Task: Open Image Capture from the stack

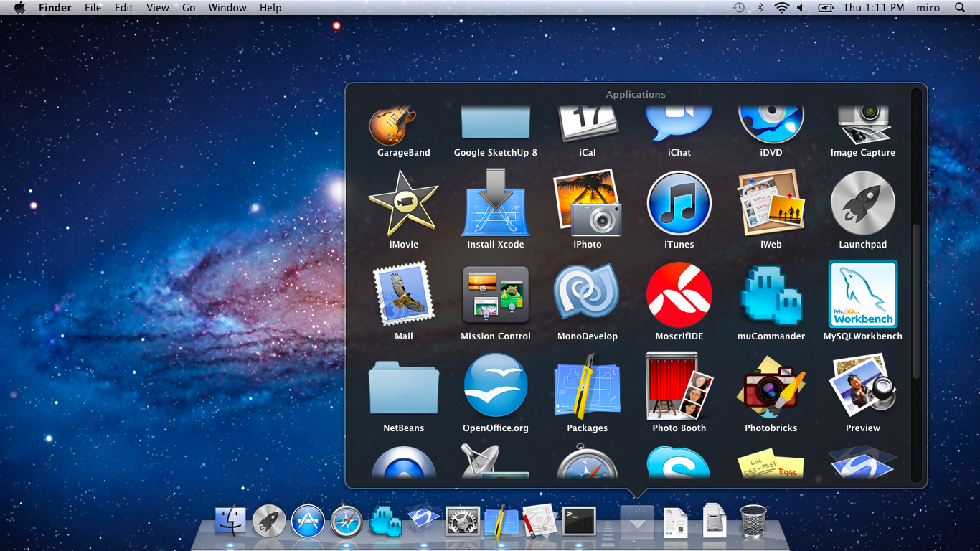Action: [863, 125]
